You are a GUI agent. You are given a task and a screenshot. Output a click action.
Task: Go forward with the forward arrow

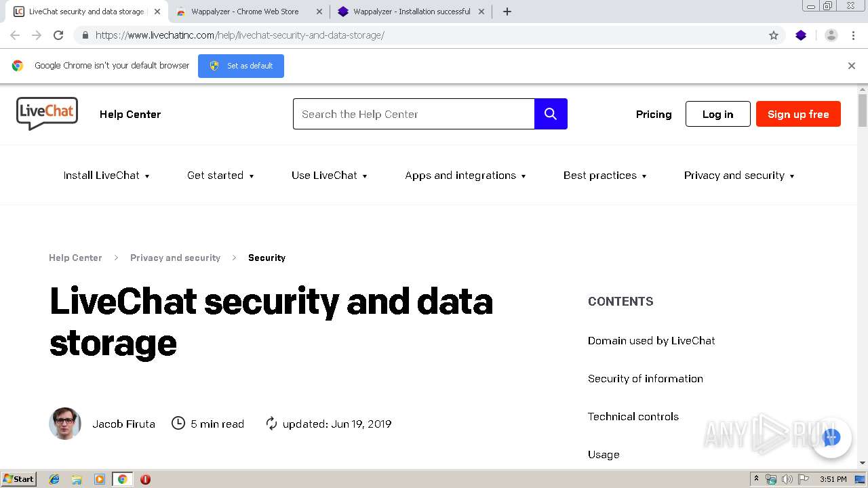(x=37, y=35)
